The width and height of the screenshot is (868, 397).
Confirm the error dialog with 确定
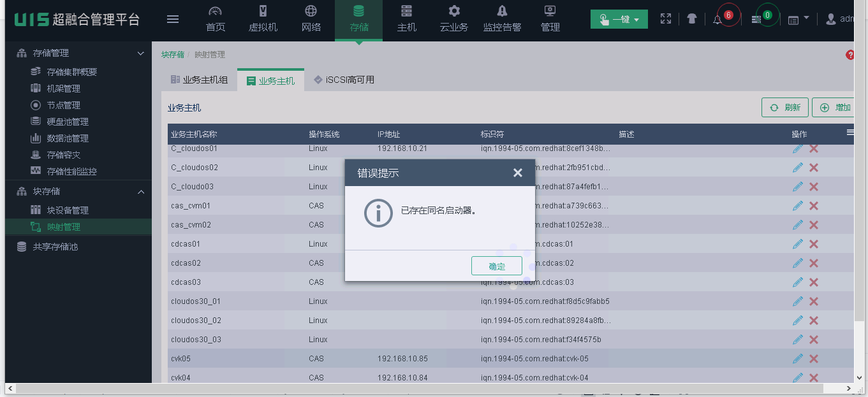pos(497,266)
